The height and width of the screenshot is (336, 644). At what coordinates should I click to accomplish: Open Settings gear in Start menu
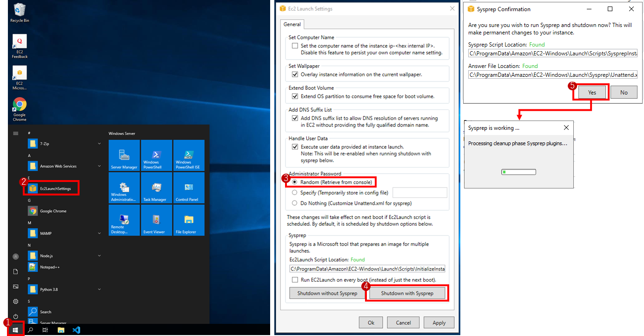tap(15, 302)
